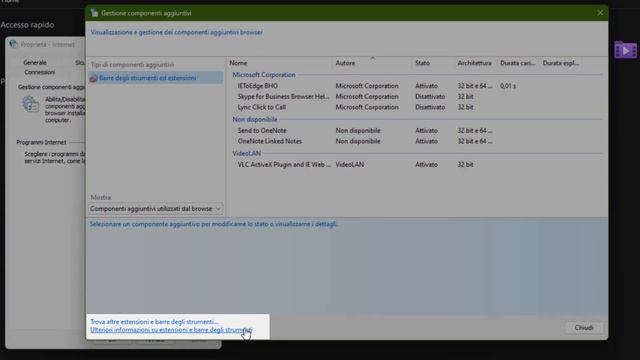Open the Mostra dropdown for add-on filter
Viewport: 640px width, 360px height.
pos(156,209)
